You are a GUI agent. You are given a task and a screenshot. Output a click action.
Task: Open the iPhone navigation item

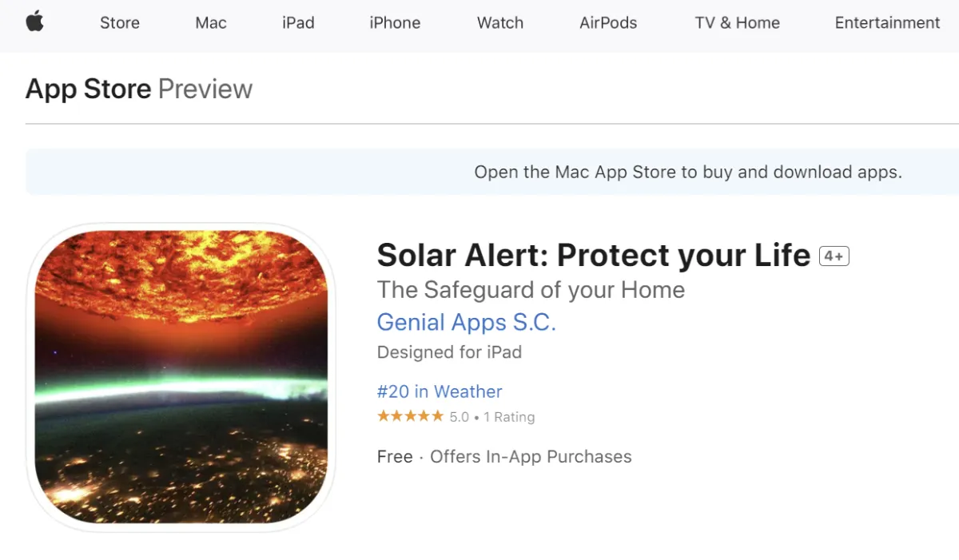[395, 23]
